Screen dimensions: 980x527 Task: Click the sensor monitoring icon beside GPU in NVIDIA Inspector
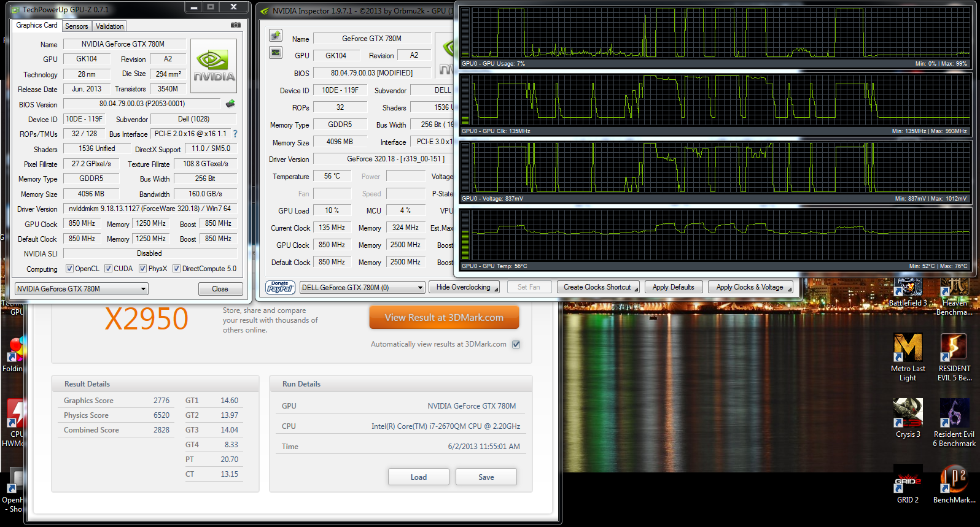tap(276, 52)
